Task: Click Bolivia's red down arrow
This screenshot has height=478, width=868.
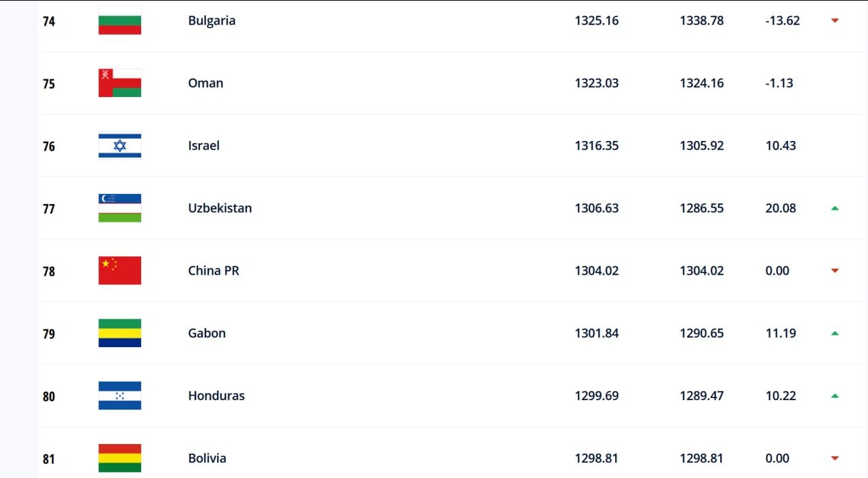Action: pyautogui.click(x=835, y=458)
